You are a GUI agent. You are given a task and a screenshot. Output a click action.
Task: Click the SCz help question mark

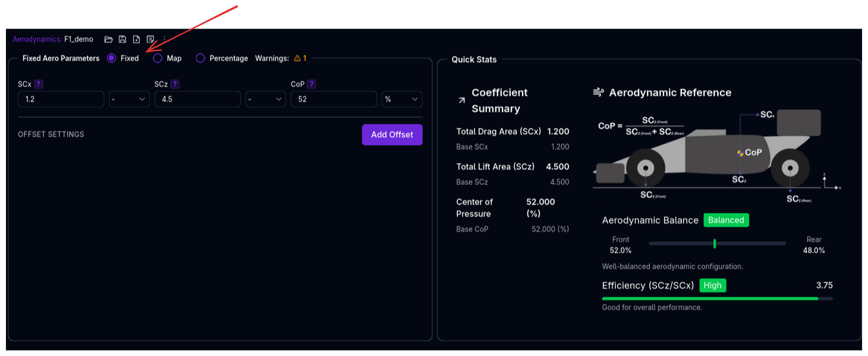(x=175, y=84)
